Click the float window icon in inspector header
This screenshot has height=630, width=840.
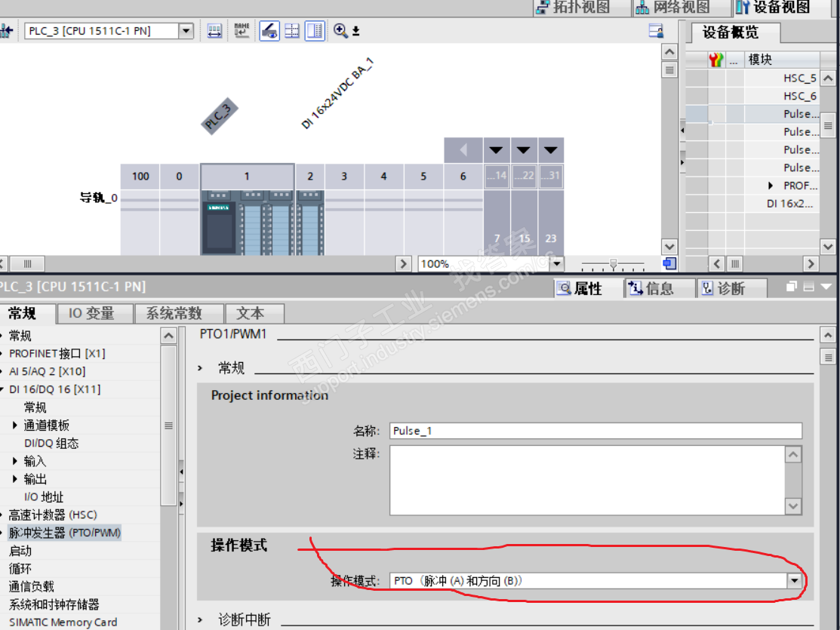(x=791, y=287)
